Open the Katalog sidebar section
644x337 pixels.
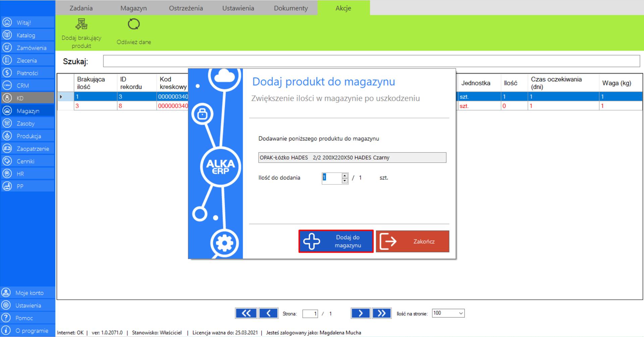coord(26,35)
